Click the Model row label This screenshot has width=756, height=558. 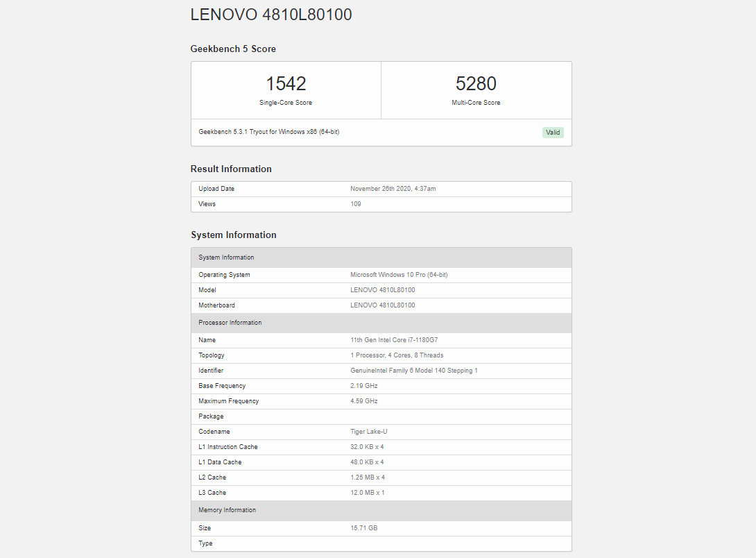point(207,290)
